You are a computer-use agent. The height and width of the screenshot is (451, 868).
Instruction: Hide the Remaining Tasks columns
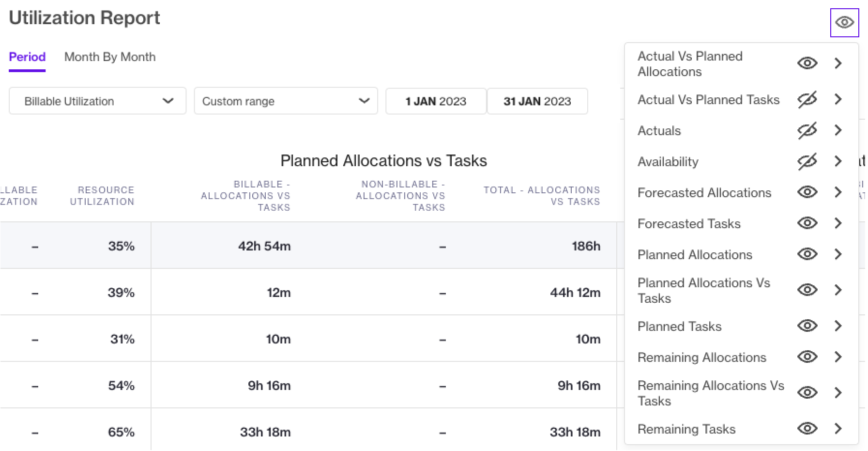[x=807, y=429]
